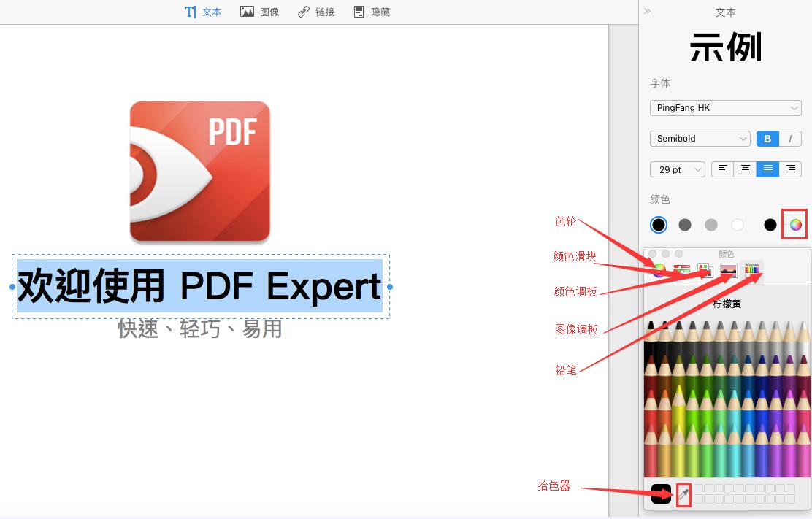The image size is (812, 519).
Task: Select the 文本 text editing tool
Action: (203, 12)
